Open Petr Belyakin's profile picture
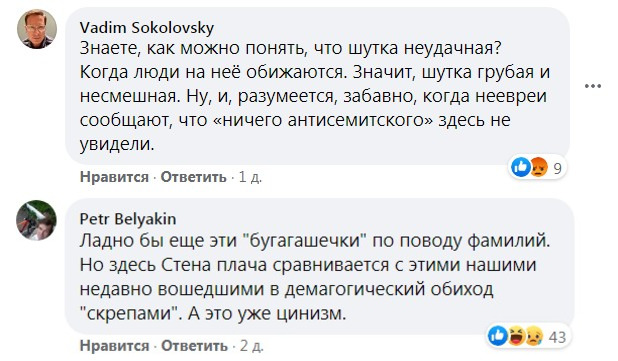Viewport: 618px width, 361px height. [x=37, y=220]
